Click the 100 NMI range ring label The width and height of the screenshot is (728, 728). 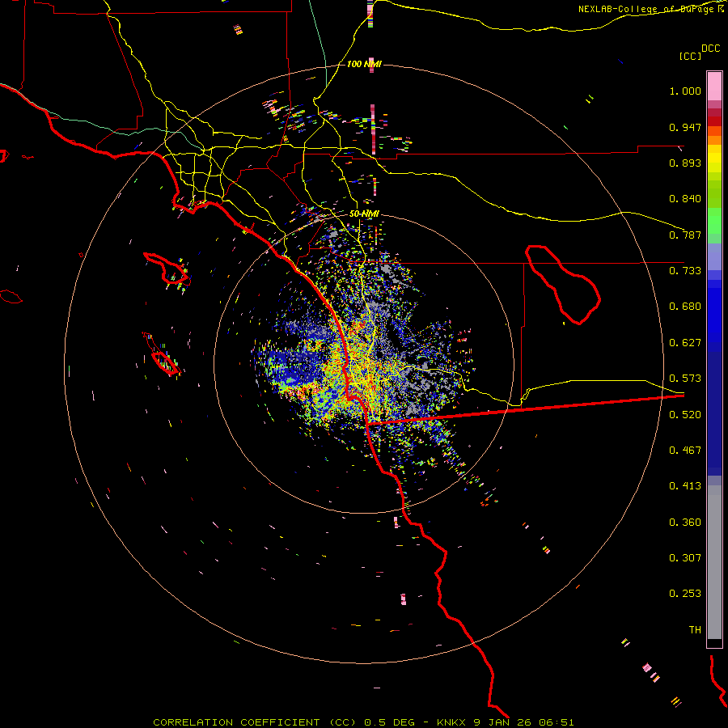[x=364, y=64]
